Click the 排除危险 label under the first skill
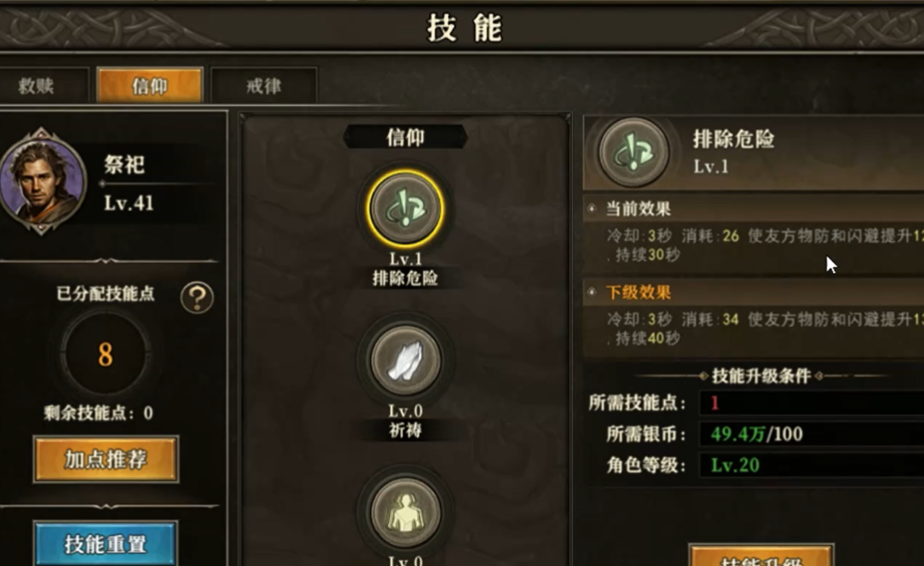This screenshot has width=924, height=566. pyautogui.click(x=406, y=279)
